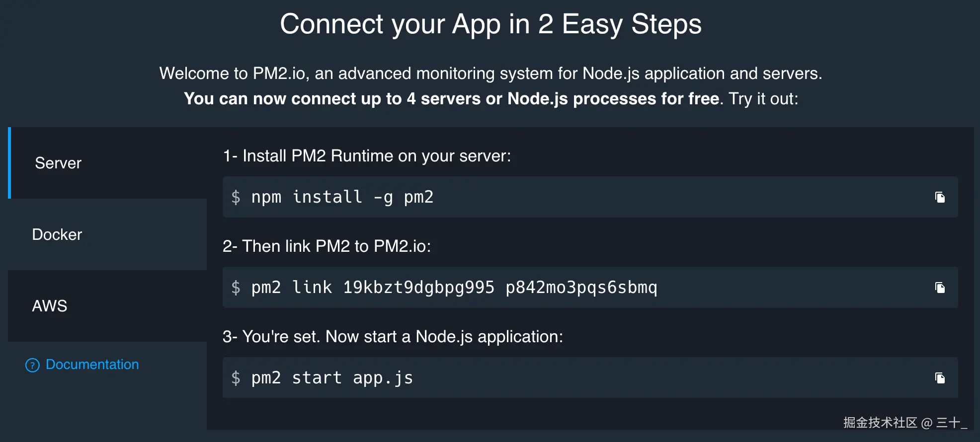This screenshot has width=980, height=442.
Task: Switch to the Docker tab
Action: click(107, 234)
